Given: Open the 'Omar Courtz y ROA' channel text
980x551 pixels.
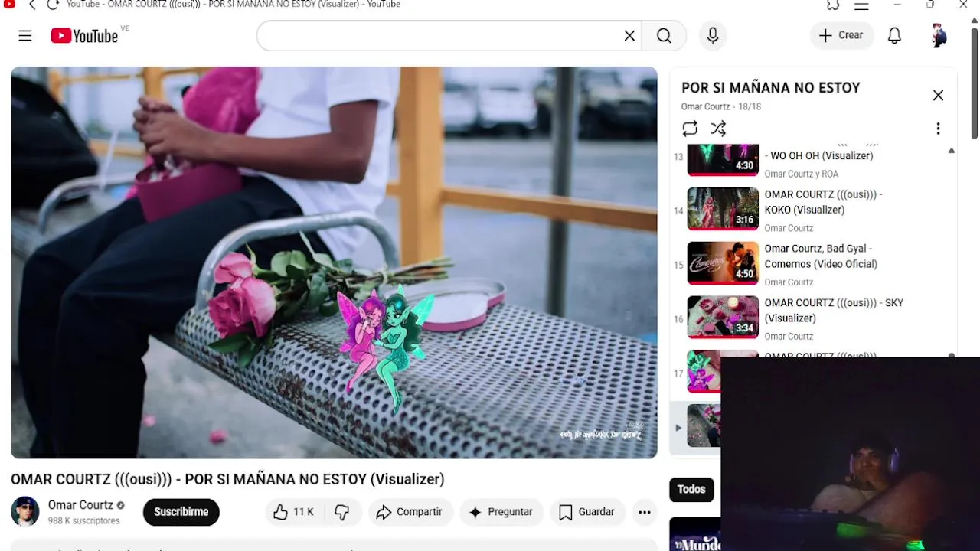Looking at the screenshot, I should [x=802, y=174].
